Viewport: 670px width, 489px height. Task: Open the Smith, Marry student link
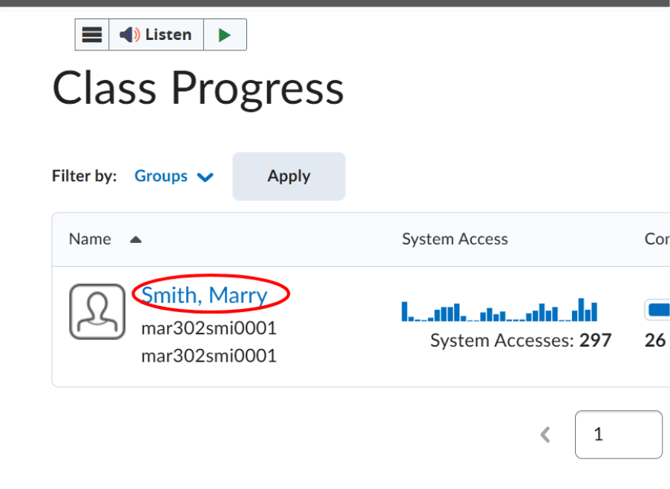click(204, 295)
